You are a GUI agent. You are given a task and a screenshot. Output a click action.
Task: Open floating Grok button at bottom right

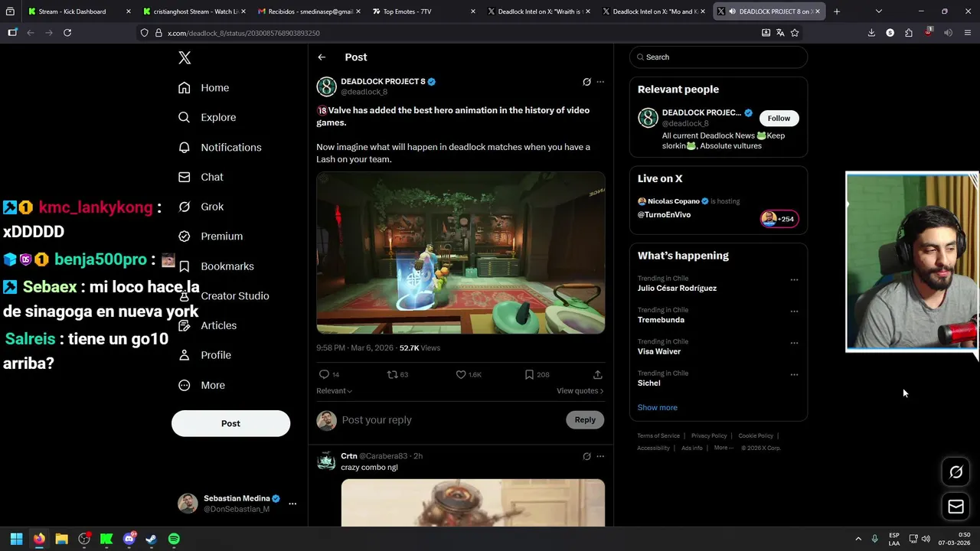(x=955, y=472)
